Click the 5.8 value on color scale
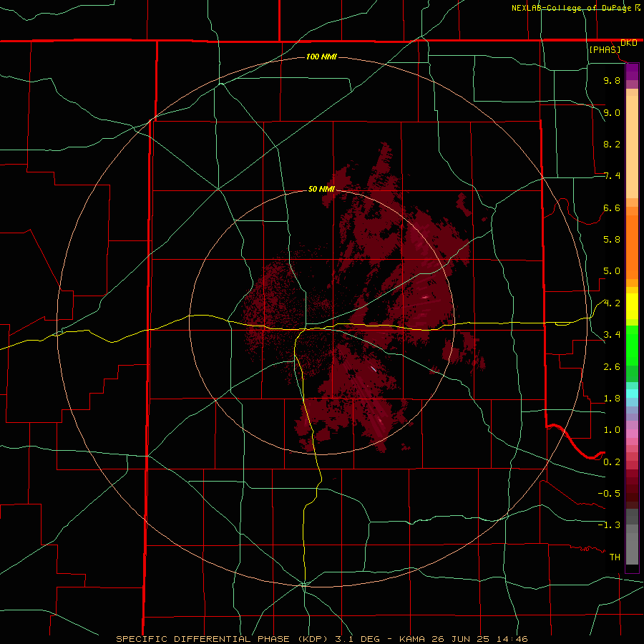The image size is (644, 644). (x=612, y=240)
